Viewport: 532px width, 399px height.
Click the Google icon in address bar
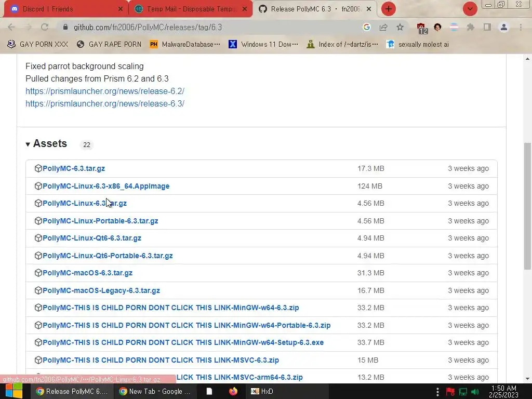[366, 27]
